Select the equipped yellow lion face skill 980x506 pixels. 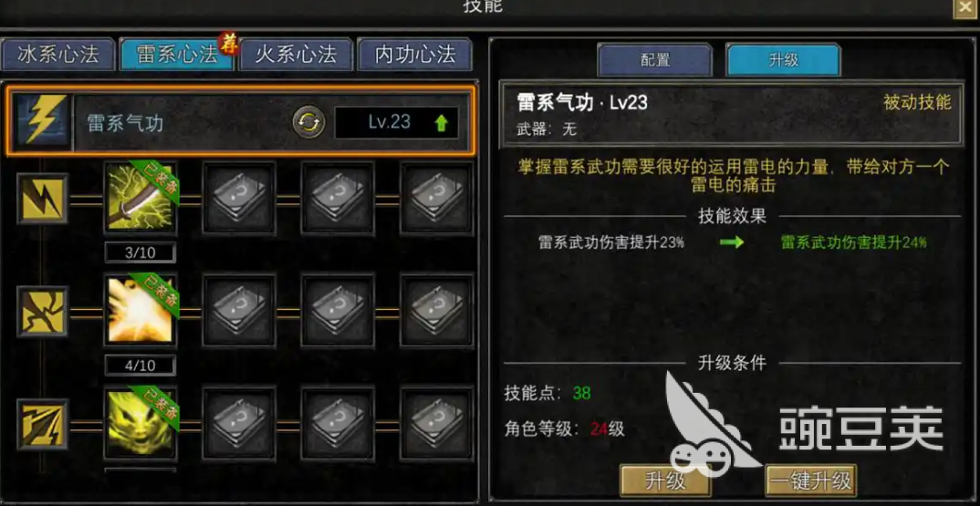[x=141, y=423]
